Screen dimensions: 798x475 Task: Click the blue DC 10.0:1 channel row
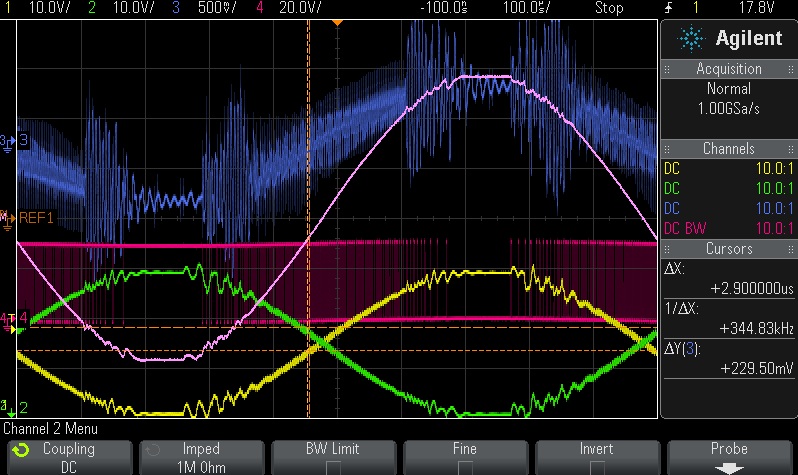coord(729,208)
